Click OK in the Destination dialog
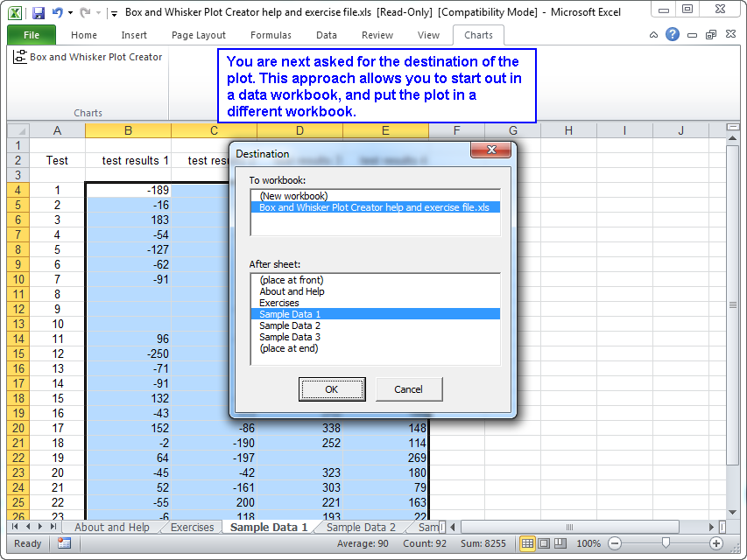The width and height of the screenshot is (747, 560). (331, 389)
